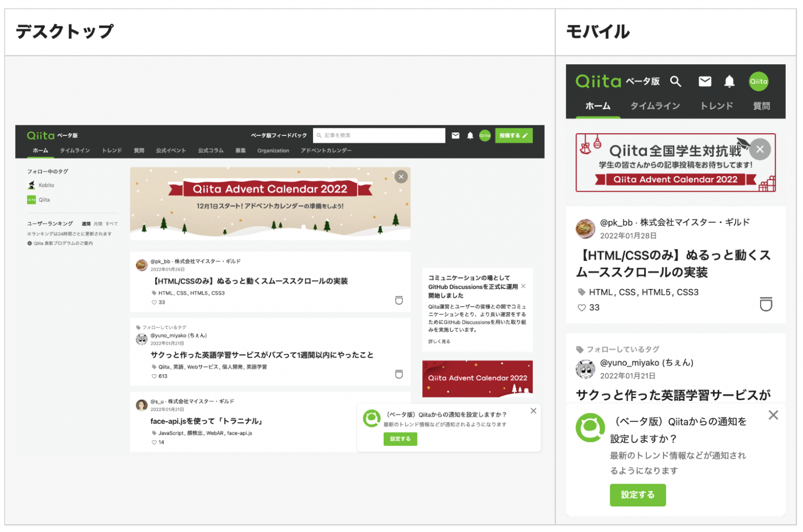The width and height of the screenshot is (803, 532).
Task: Click the 投稿する button
Action: 513,135
